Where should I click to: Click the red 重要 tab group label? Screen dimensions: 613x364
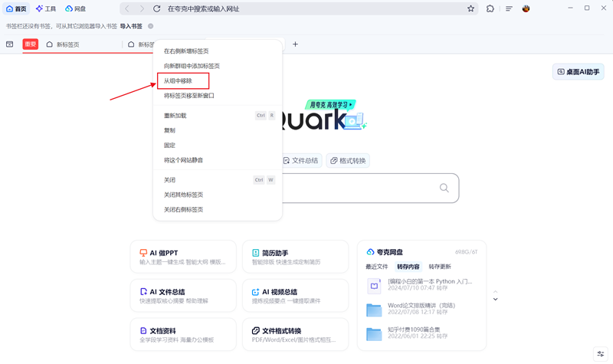(x=31, y=44)
